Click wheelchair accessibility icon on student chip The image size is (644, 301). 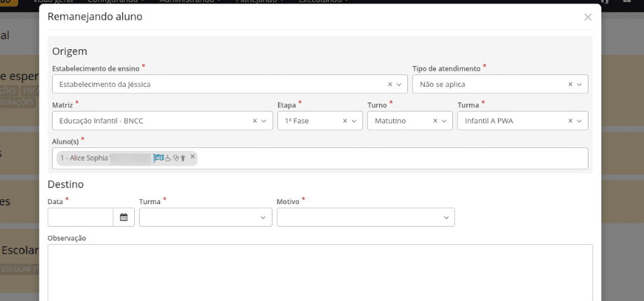pos(168,158)
